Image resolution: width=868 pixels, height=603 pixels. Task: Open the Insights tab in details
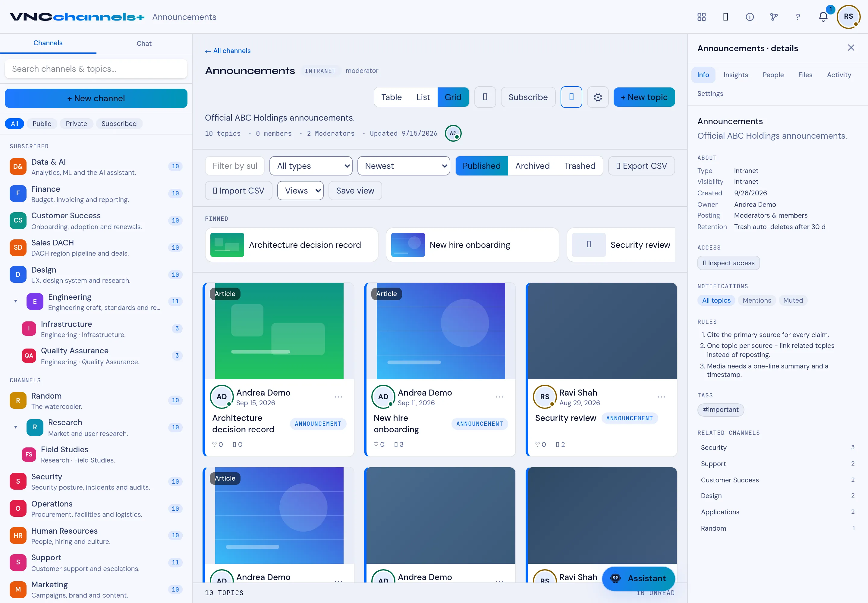tap(735, 75)
